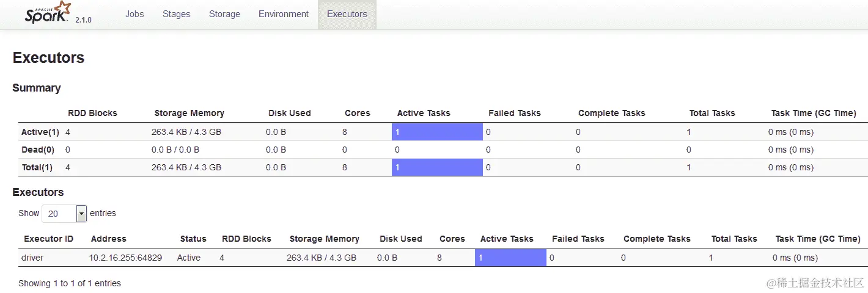Viewport: 868px width, 293px height.
Task: Sort executors table by Executor ID
Action: click(x=48, y=239)
